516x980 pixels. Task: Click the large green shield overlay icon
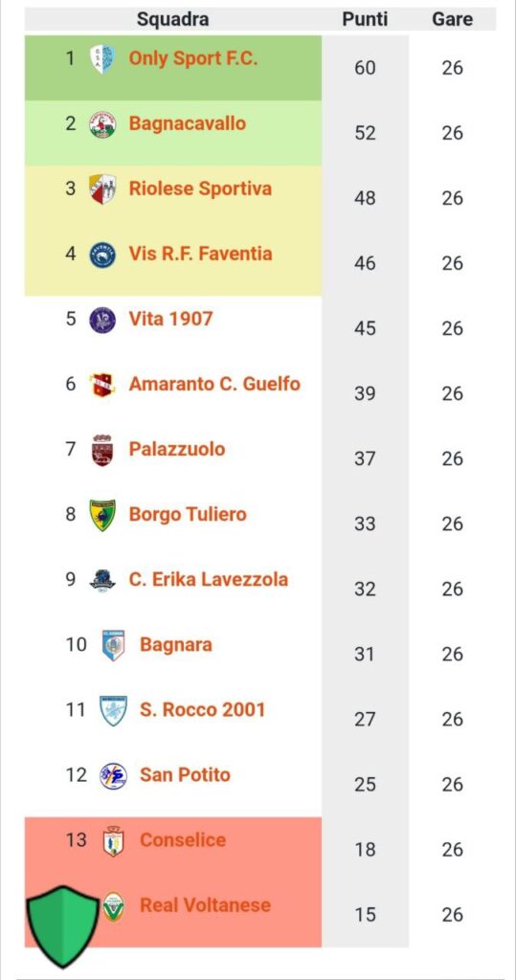[x=63, y=926]
